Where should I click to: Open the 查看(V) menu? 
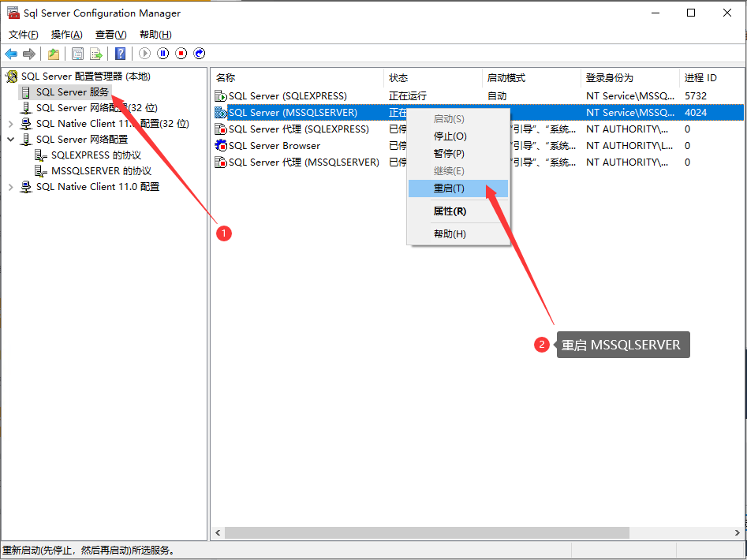tap(109, 34)
